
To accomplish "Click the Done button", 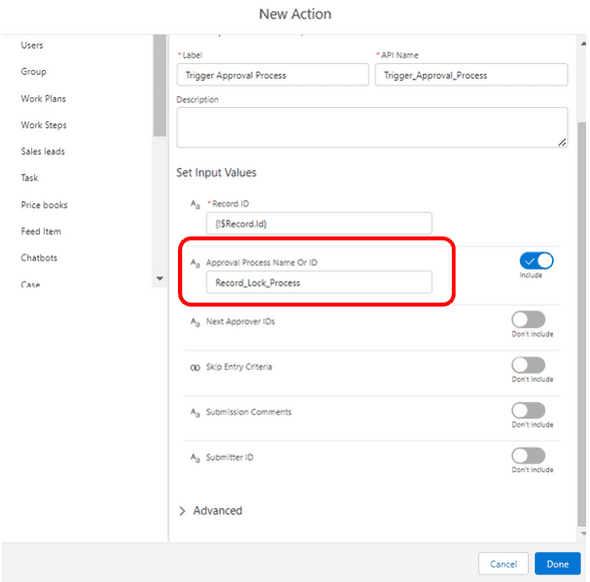I will (x=557, y=564).
